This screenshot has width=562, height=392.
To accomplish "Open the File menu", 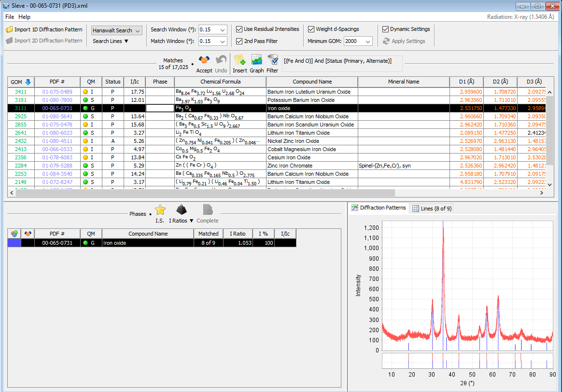I will 9,16.
